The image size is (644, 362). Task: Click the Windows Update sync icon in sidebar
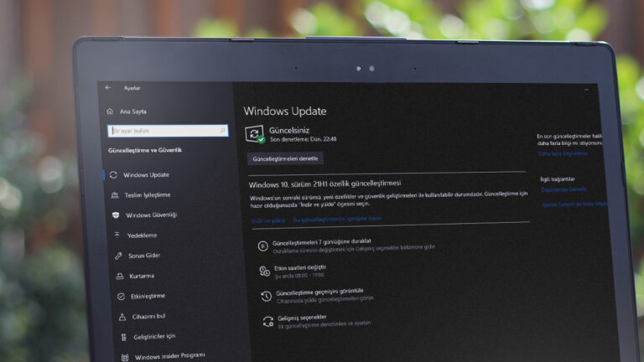(x=113, y=174)
